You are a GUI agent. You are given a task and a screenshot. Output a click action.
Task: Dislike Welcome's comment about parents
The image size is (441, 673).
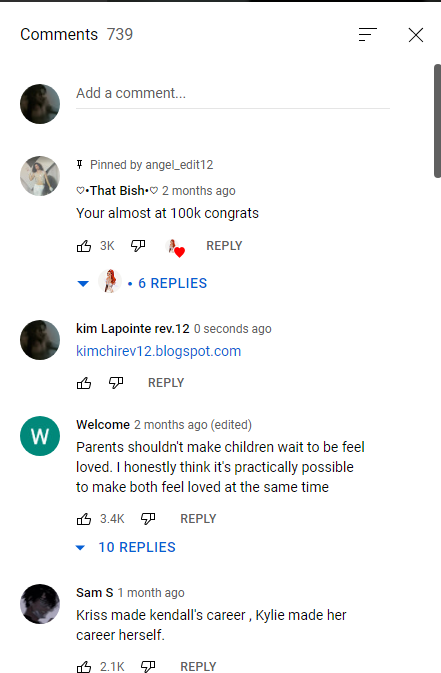[x=148, y=518]
